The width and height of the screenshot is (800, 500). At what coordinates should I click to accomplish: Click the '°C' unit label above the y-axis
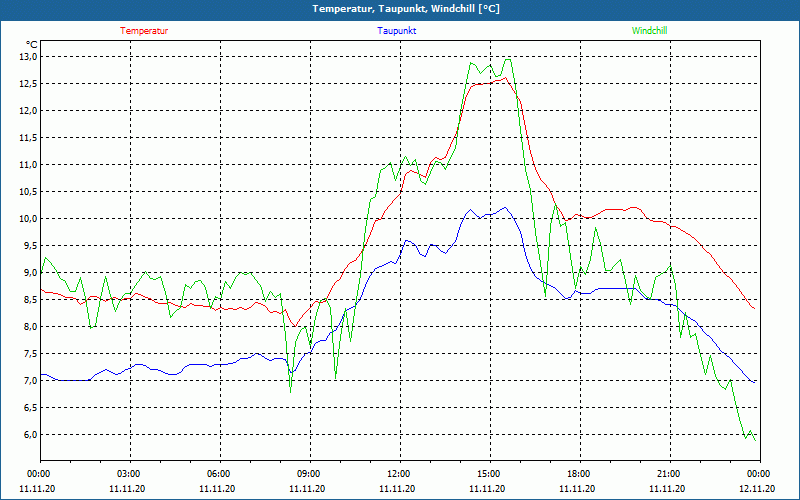click(32, 45)
